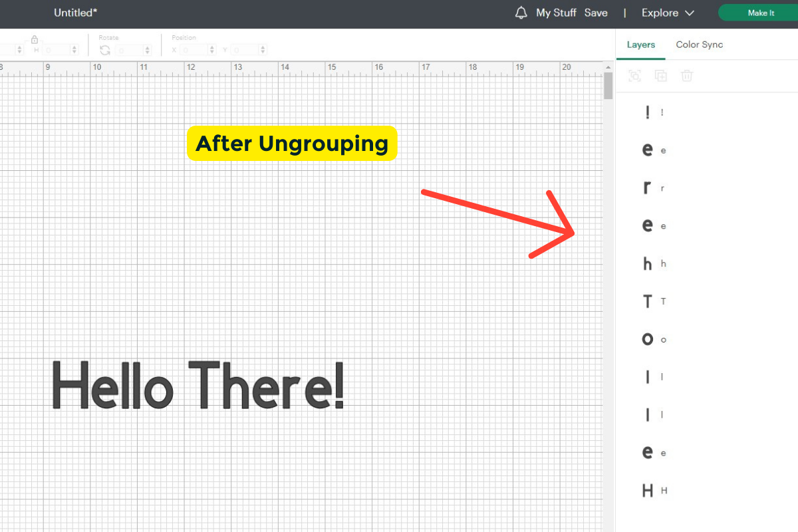Select the 'l' layer directly below 'o'

[707, 377]
